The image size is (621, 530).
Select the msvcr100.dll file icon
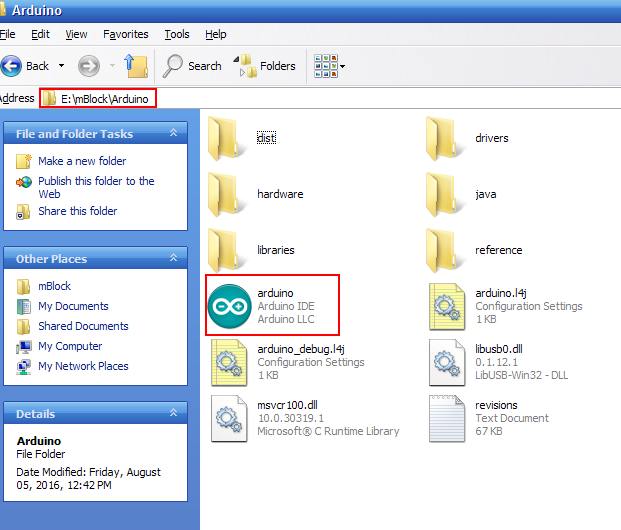click(229, 418)
